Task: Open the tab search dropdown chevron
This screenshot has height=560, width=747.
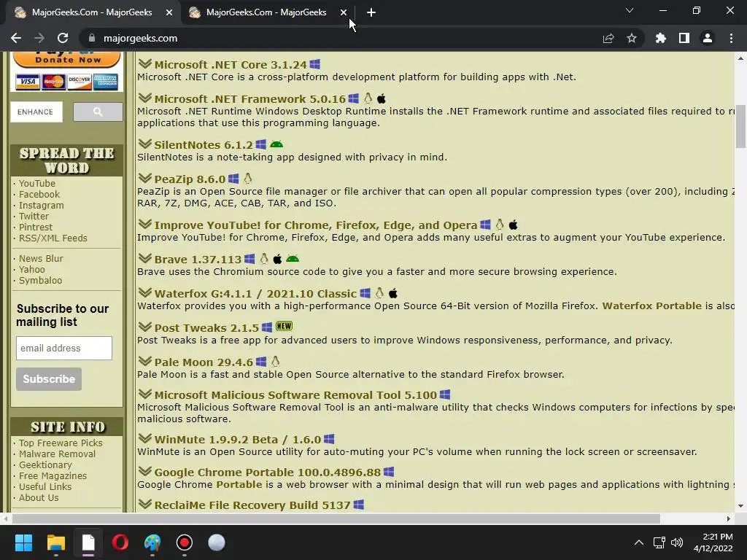Action: pyautogui.click(x=630, y=10)
